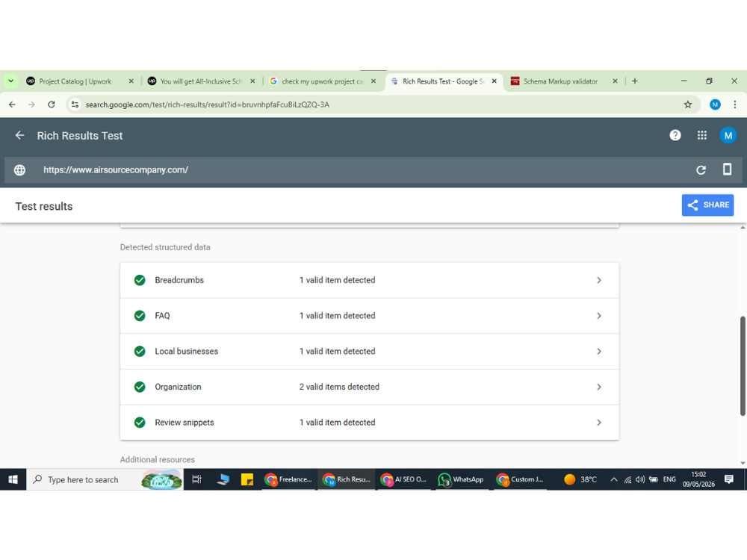View site information icon in address bar
Viewport: 747px width, 560px height.
[x=75, y=105]
